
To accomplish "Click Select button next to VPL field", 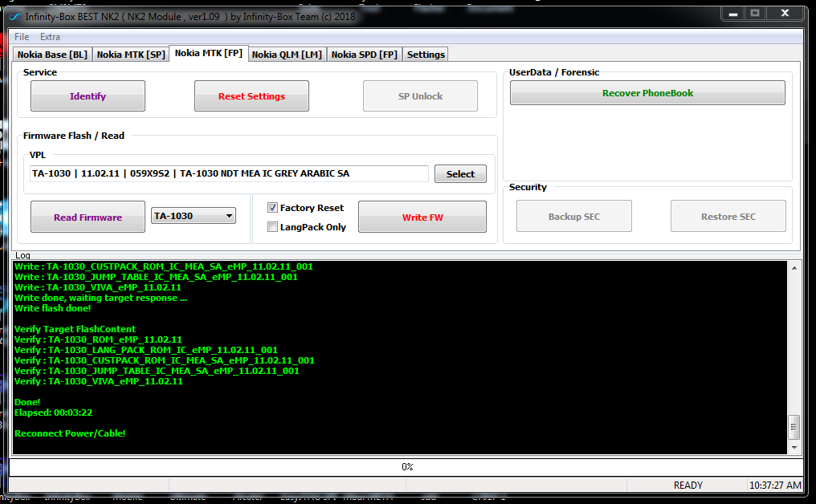I will [460, 173].
